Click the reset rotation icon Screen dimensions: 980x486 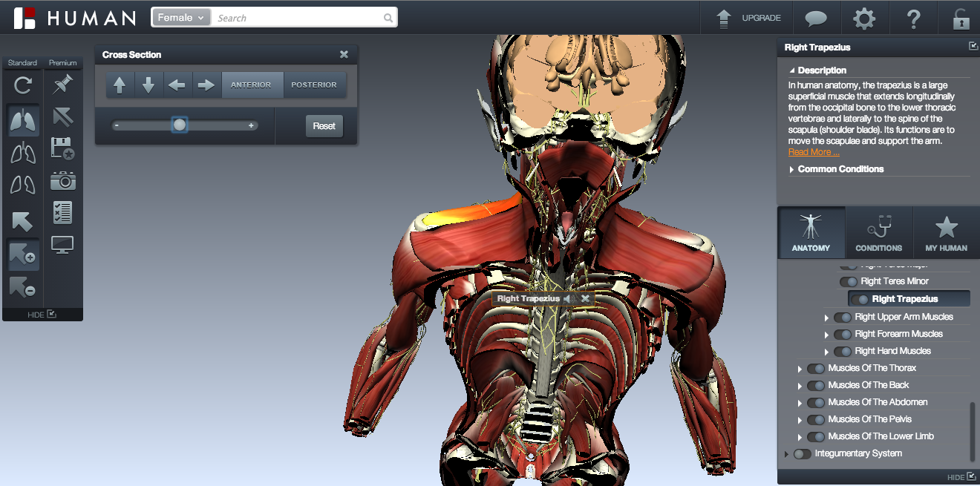[22, 83]
